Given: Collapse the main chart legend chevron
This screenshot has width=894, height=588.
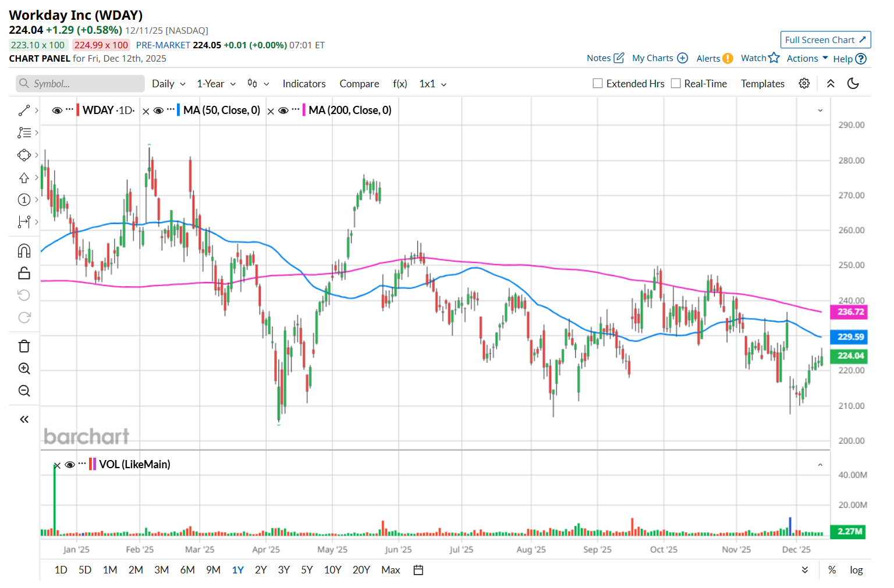Looking at the screenshot, I should [x=820, y=111].
